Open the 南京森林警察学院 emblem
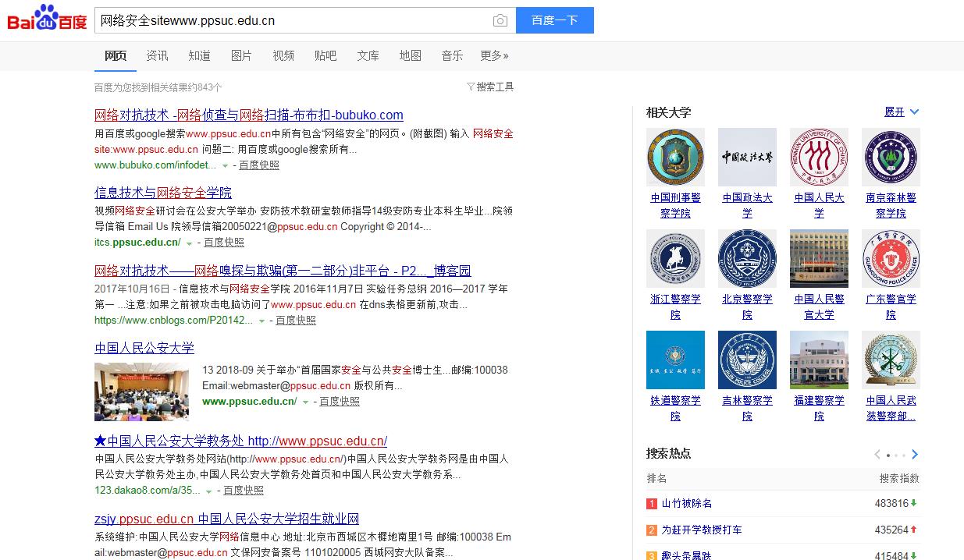 (891, 157)
